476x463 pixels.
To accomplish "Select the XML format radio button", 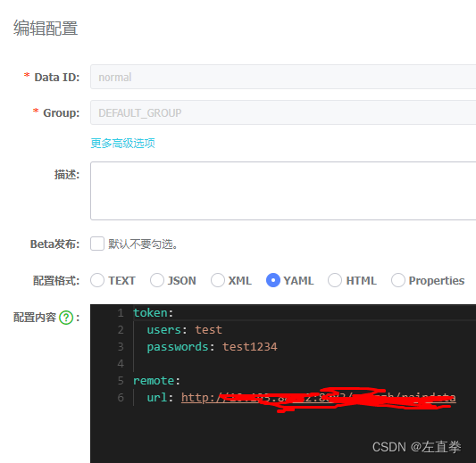I will point(218,280).
